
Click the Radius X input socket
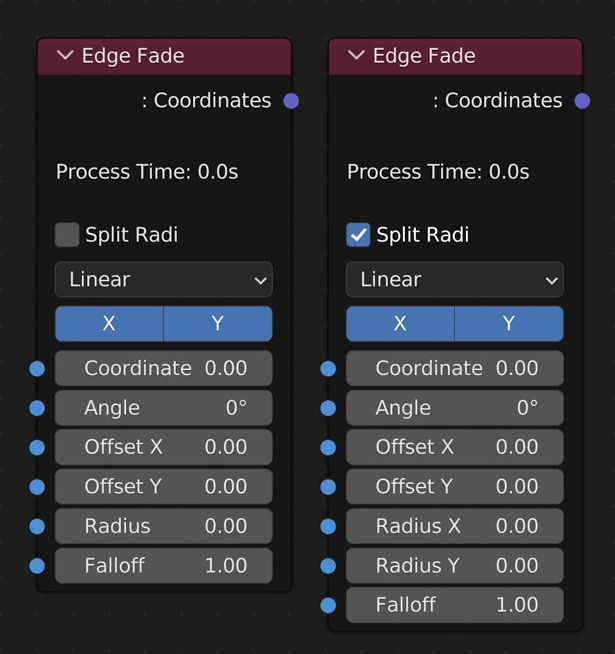[x=328, y=526]
